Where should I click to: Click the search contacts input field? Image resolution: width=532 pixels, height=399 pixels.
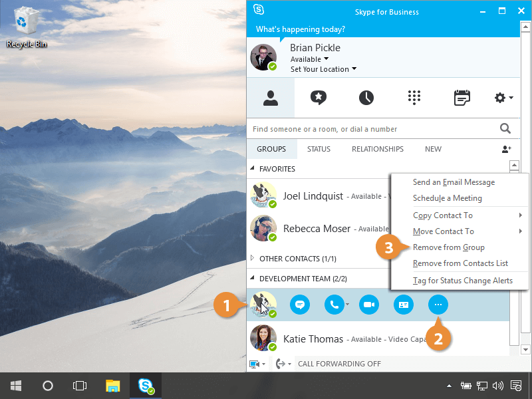[x=372, y=129]
